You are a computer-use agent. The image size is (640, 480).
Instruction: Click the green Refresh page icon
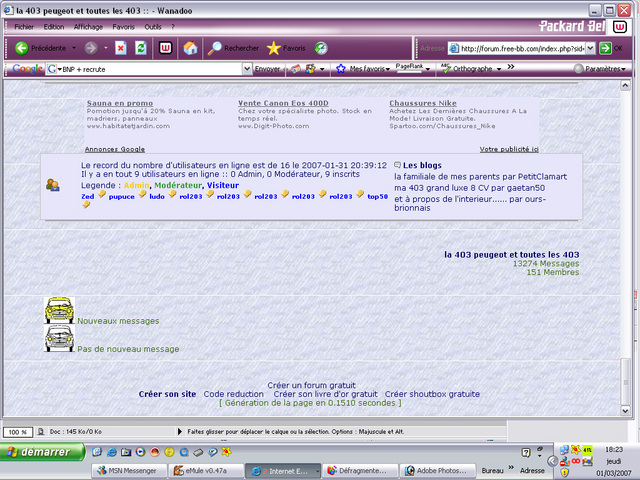click(141, 48)
